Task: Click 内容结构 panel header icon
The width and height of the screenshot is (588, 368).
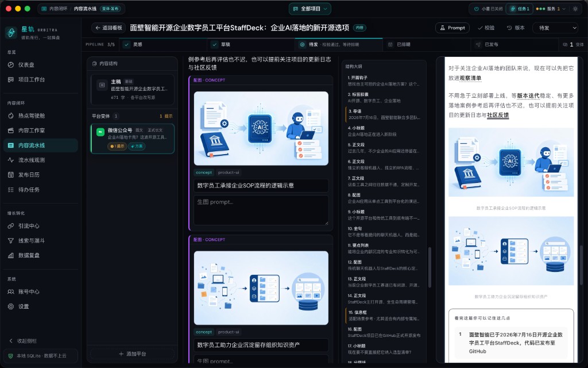Action: 95,63
